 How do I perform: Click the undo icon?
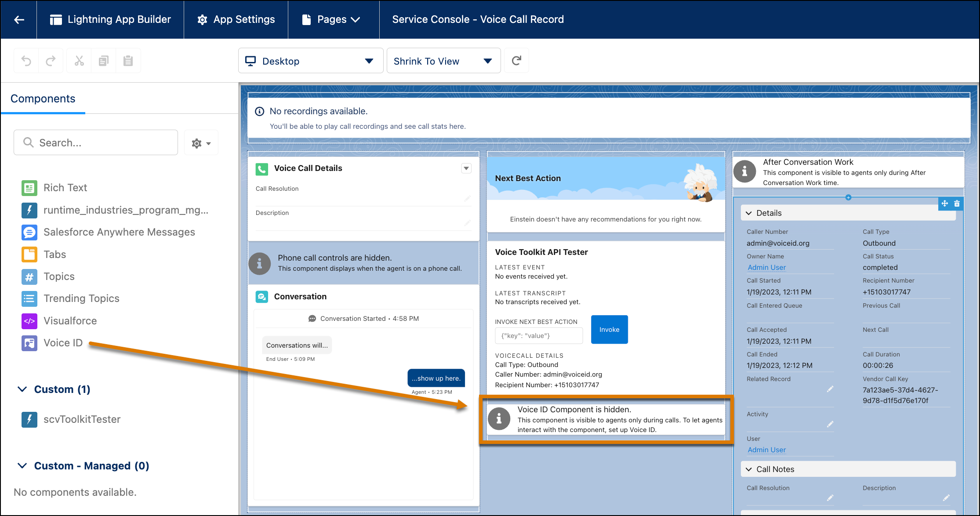tap(26, 61)
